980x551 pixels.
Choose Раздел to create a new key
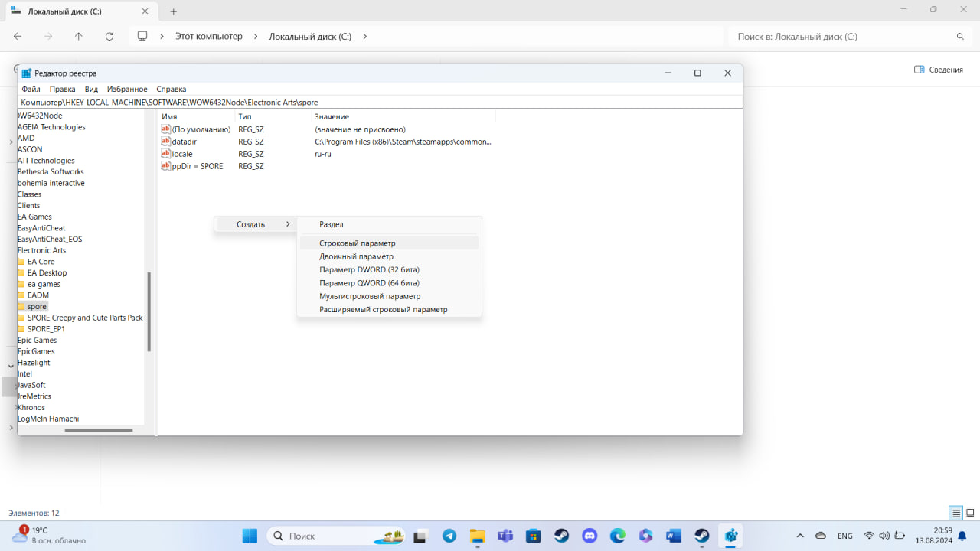(x=389, y=224)
